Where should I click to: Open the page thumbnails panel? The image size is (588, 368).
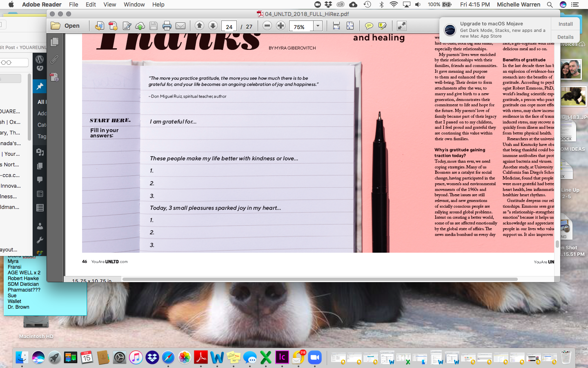pyautogui.click(x=54, y=42)
